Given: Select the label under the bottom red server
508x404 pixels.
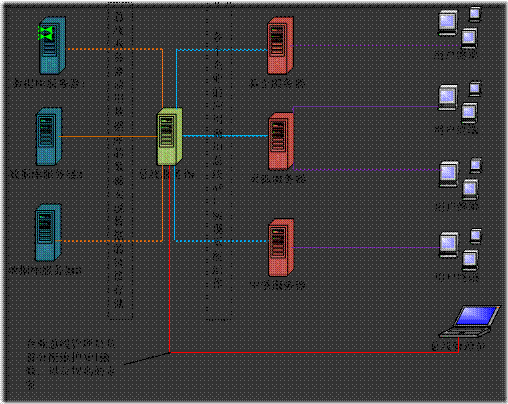Looking at the screenshot, I should tap(278, 285).
